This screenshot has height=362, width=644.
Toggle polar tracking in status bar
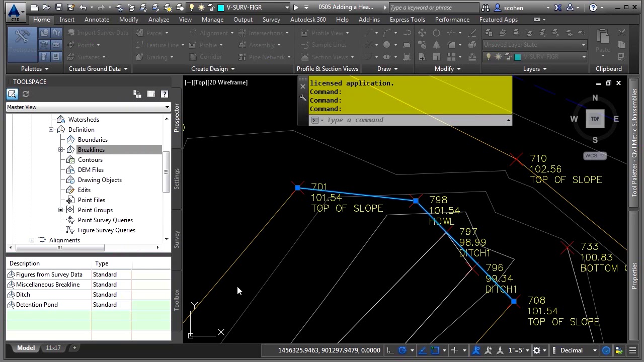(403, 350)
